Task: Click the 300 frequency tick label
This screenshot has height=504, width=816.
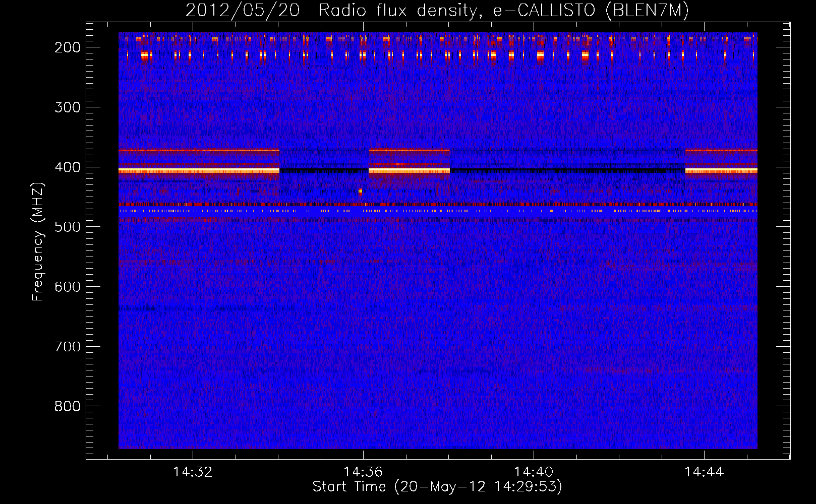Action: (68, 107)
